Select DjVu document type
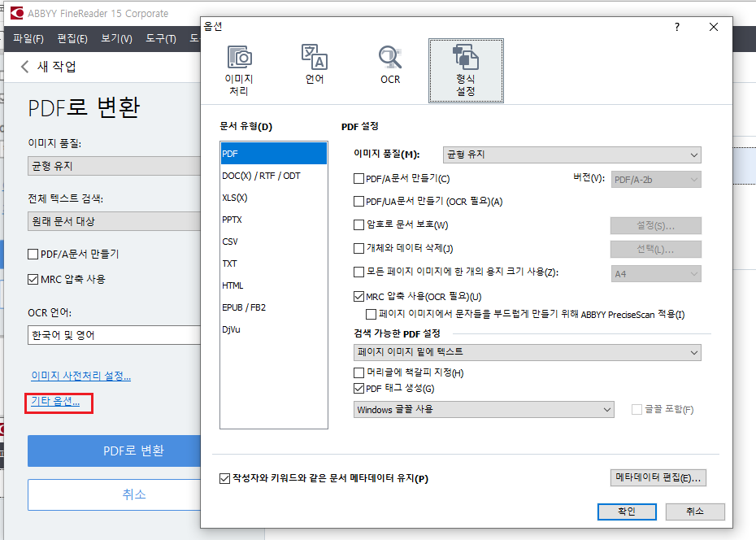Image resolution: width=756 pixels, height=540 pixels. coord(273,330)
